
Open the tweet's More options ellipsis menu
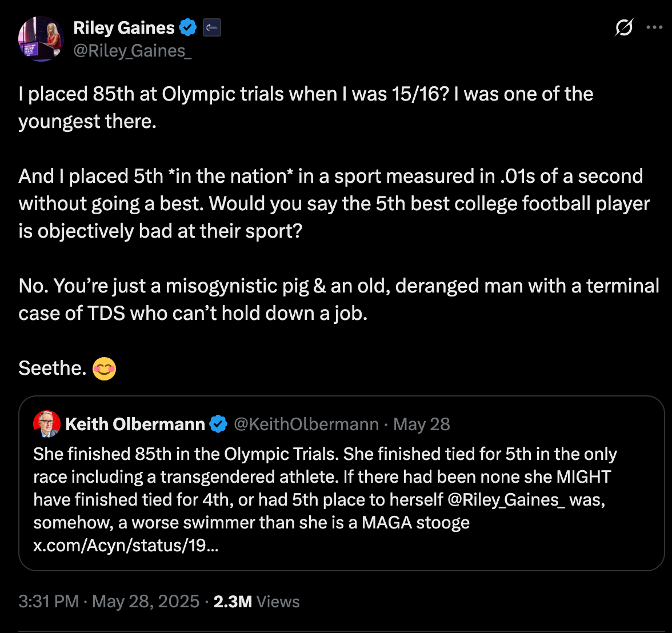click(x=654, y=27)
